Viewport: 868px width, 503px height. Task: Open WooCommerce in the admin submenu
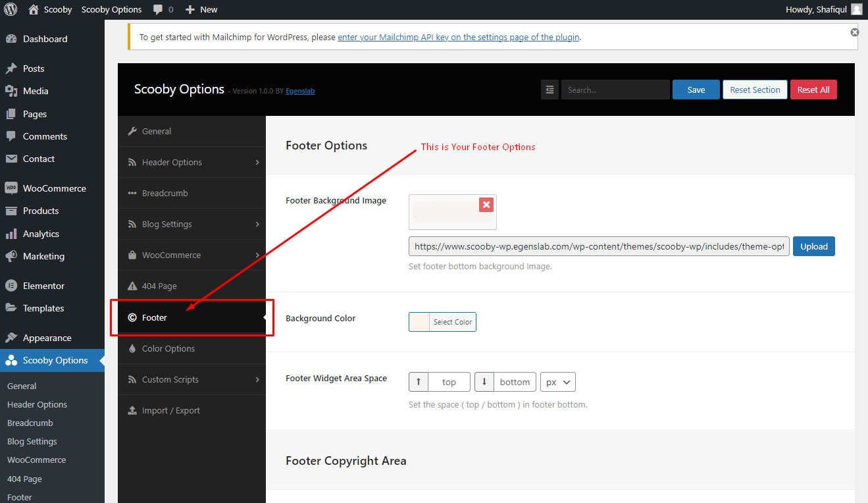(x=37, y=460)
